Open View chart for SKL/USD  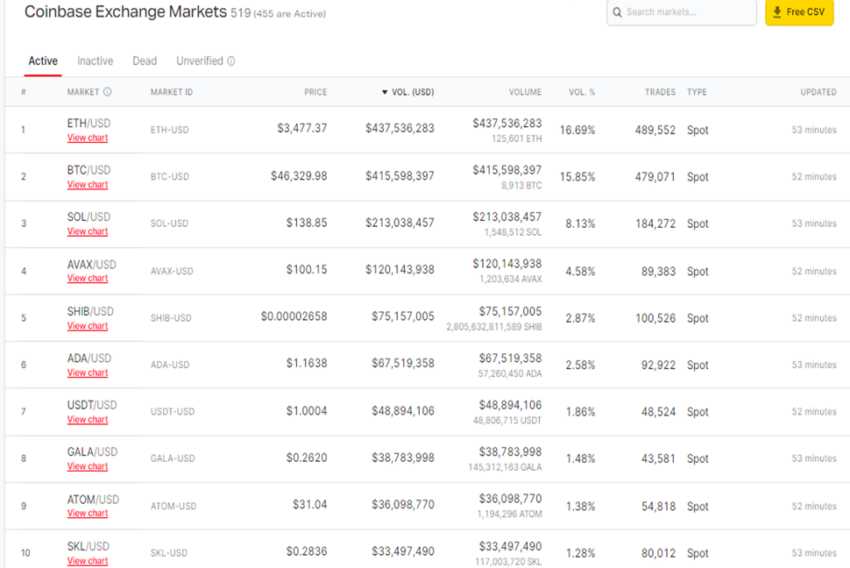click(x=87, y=560)
